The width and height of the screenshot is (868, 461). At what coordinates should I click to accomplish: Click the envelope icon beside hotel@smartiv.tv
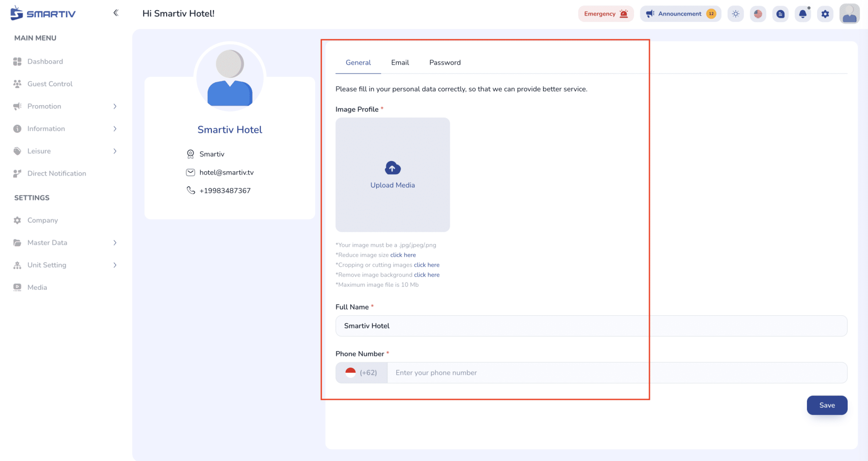pyautogui.click(x=191, y=172)
